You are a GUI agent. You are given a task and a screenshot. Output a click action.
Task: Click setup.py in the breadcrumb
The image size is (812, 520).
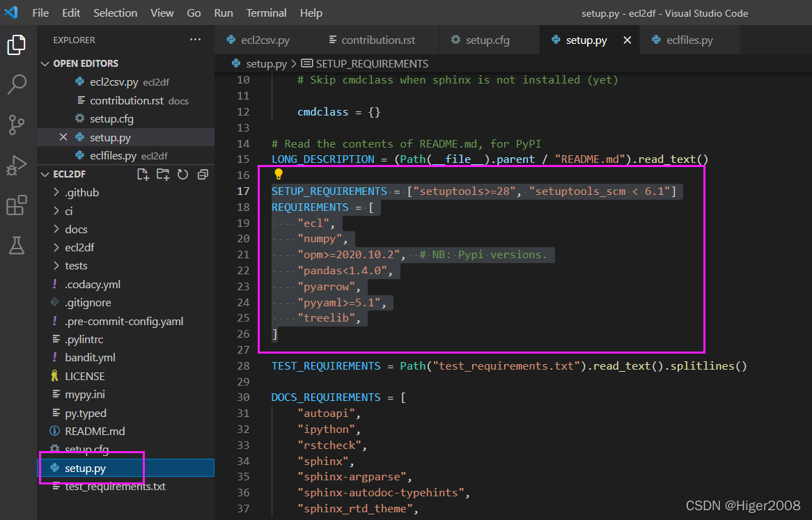[x=265, y=63]
